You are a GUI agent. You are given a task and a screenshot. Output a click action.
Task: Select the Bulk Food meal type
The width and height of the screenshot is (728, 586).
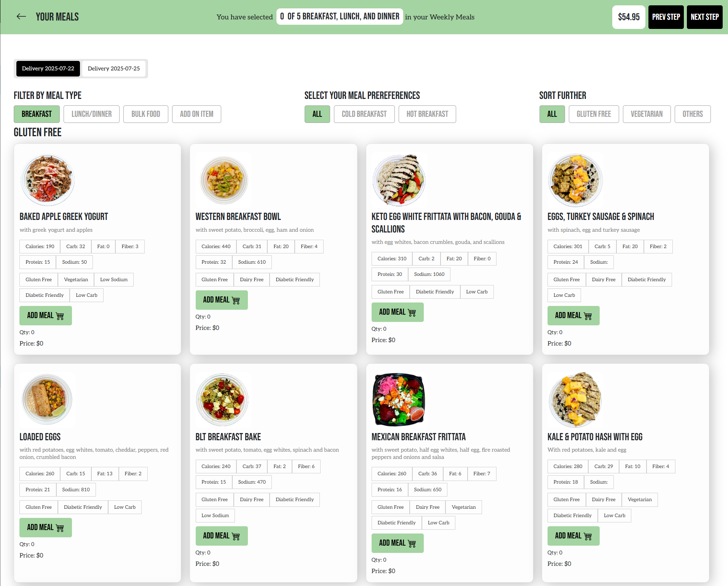pyautogui.click(x=145, y=114)
